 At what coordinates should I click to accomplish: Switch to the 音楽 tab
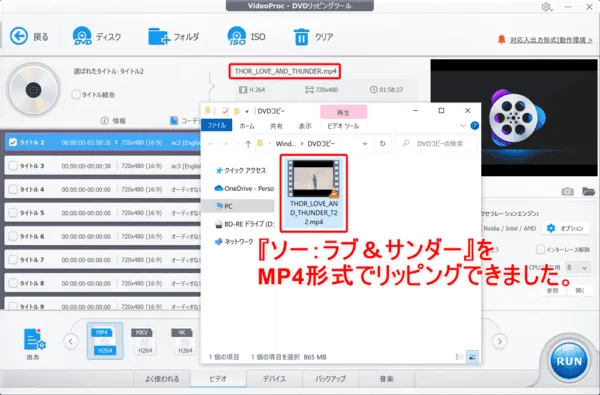pos(386,379)
